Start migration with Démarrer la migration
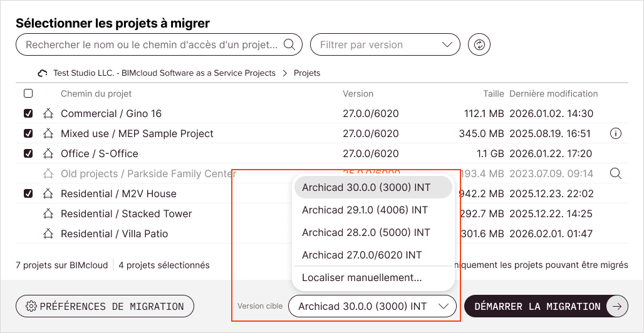This screenshot has width=644, height=333. point(546,306)
